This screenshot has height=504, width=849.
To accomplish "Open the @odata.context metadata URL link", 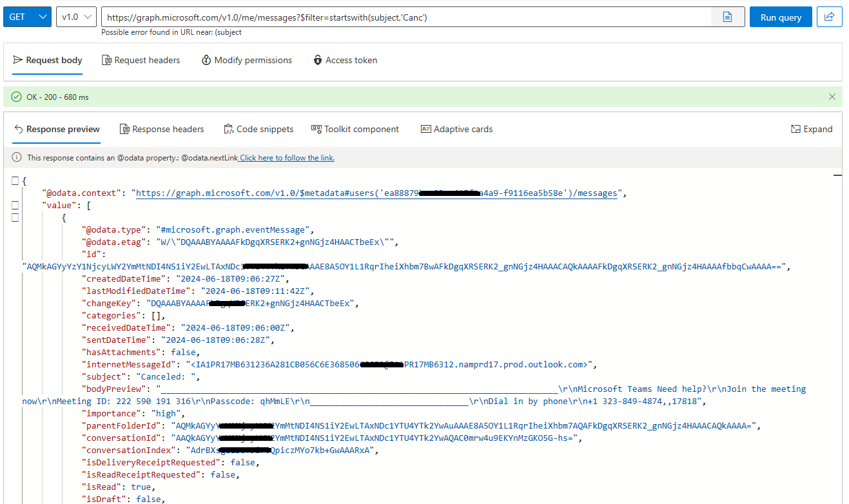I will coord(376,193).
